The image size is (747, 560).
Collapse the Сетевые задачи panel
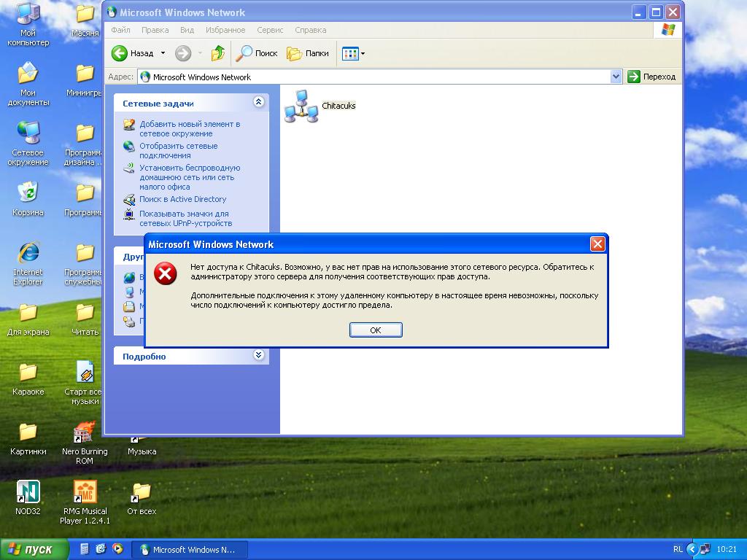tap(259, 102)
